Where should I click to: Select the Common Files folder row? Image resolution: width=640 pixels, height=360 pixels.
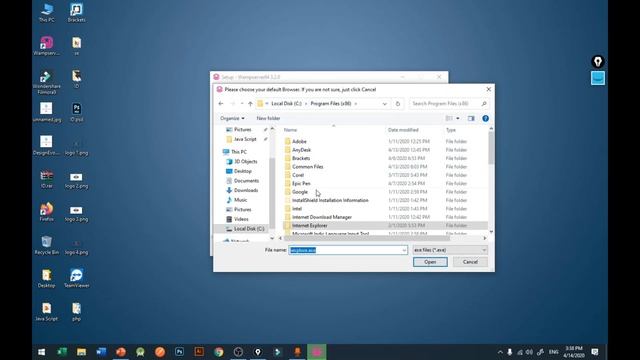pos(385,167)
